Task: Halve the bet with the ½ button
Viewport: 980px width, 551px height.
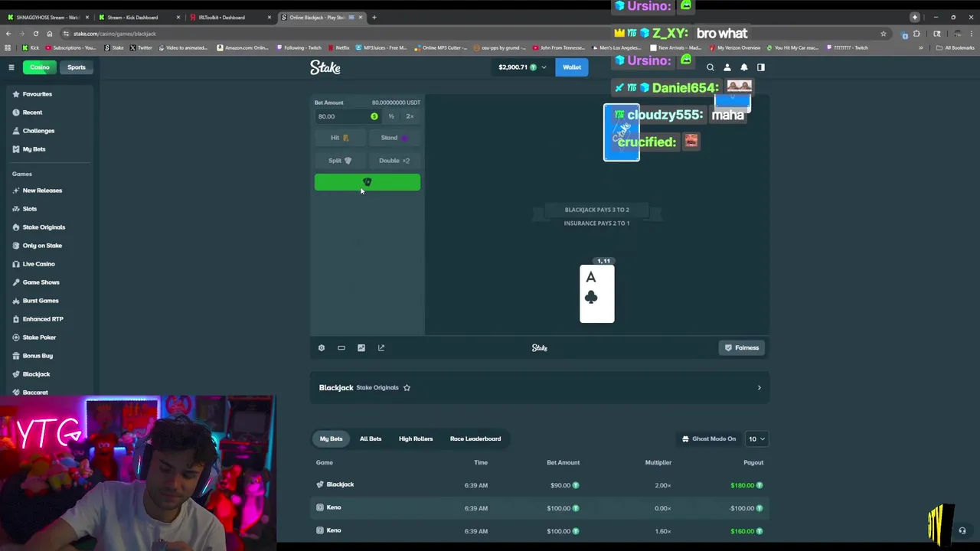Action: [391, 116]
